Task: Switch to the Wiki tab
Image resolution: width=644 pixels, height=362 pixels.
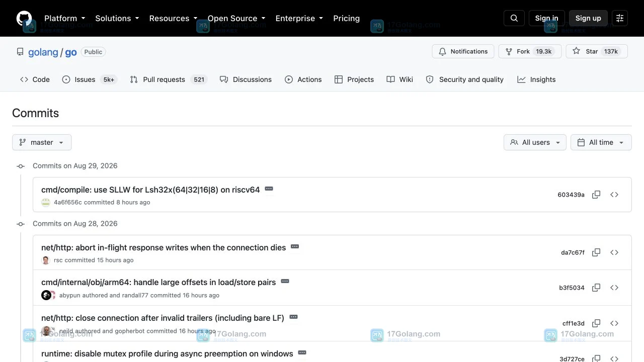Action: (400, 79)
